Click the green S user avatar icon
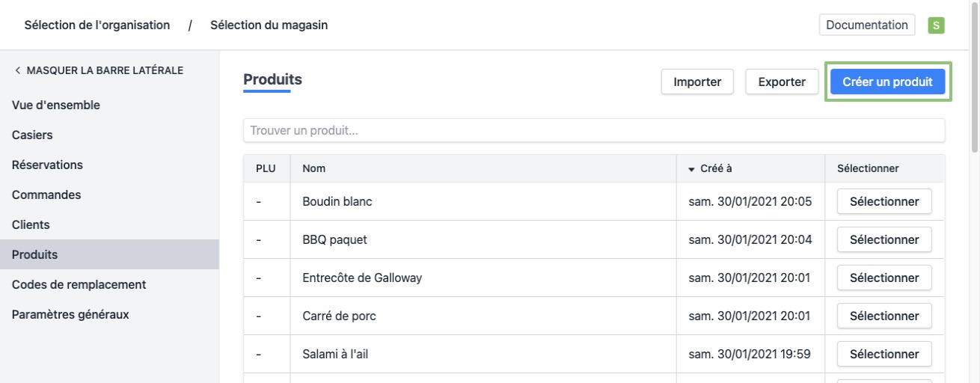The height and width of the screenshot is (383, 980). point(936,25)
